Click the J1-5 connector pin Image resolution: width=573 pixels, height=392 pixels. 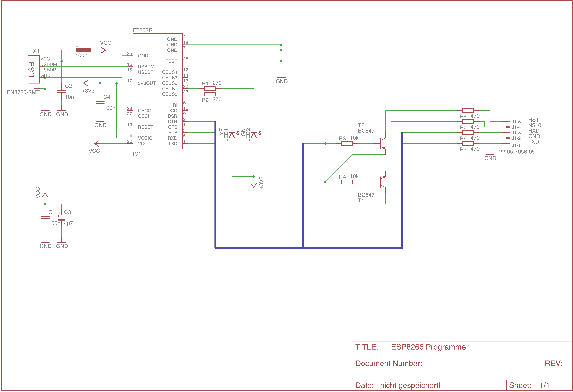[508, 122]
